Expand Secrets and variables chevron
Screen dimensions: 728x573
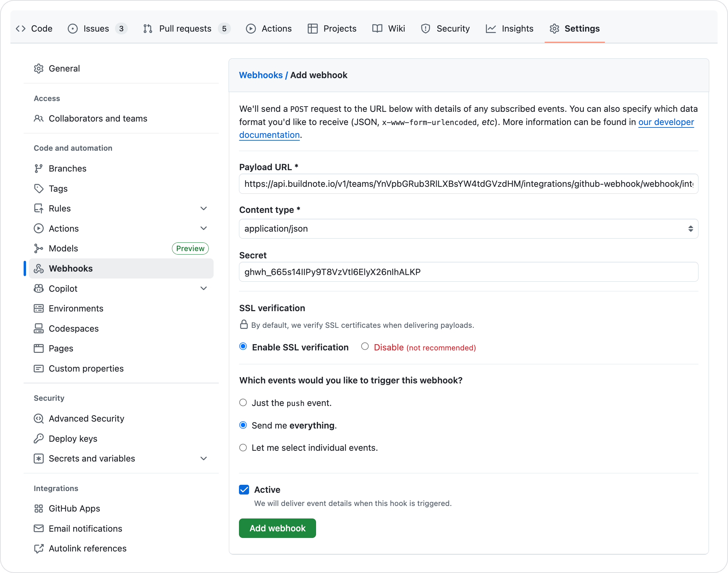204,458
